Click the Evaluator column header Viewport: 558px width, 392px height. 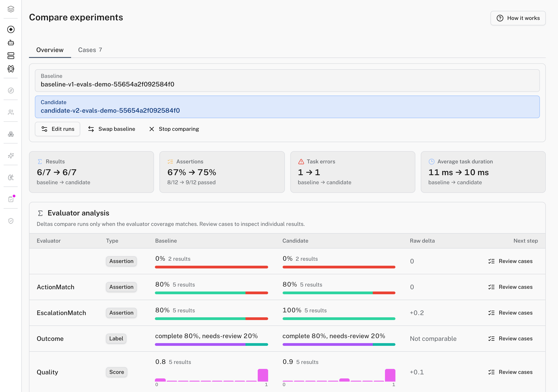49,241
